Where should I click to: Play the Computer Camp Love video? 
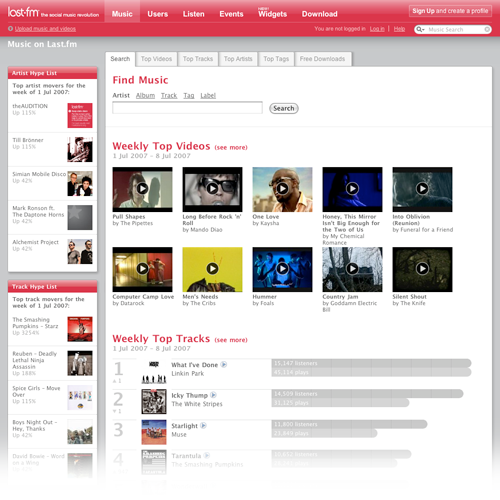[142, 269]
